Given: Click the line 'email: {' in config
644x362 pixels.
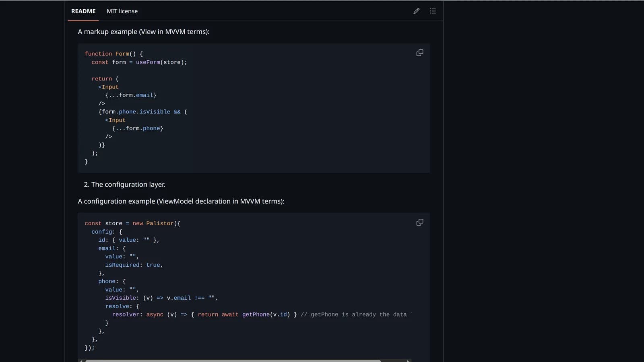Looking at the screenshot, I should pyautogui.click(x=112, y=249).
